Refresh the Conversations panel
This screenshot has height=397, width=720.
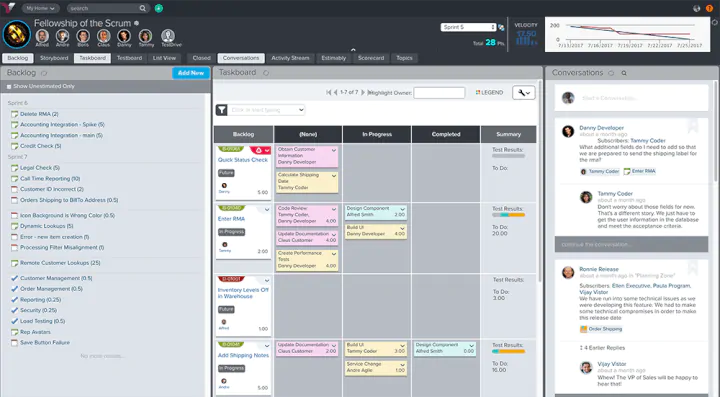click(x=611, y=73)
